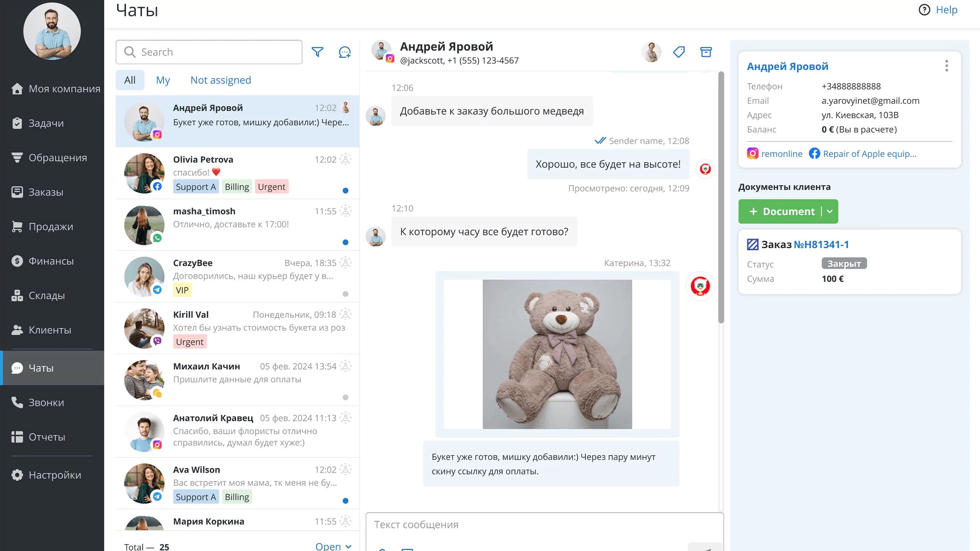Click the VIP tag on CrazyBee chat
This screenshot has width=980, height=551.
(x=182, y=290)
